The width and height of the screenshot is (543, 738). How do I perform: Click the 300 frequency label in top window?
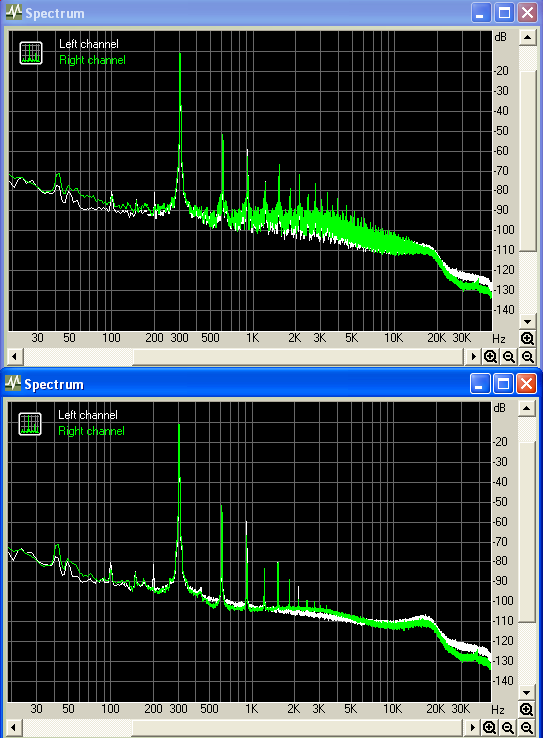point(179,338)
